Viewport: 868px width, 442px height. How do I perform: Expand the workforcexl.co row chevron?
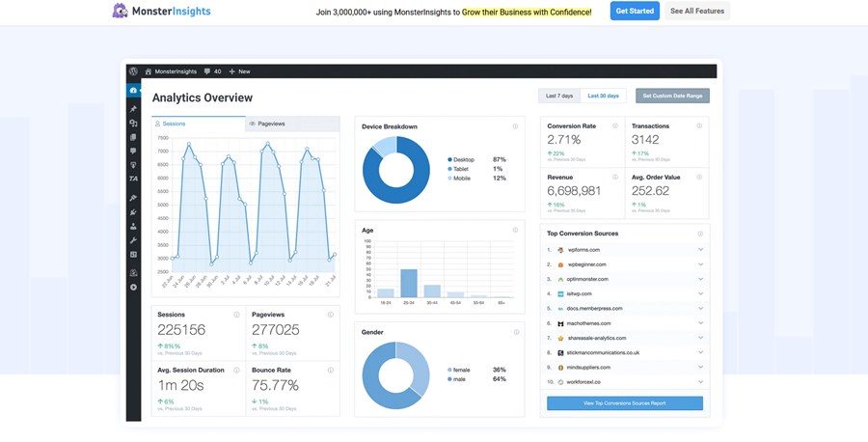click(701, 381)
